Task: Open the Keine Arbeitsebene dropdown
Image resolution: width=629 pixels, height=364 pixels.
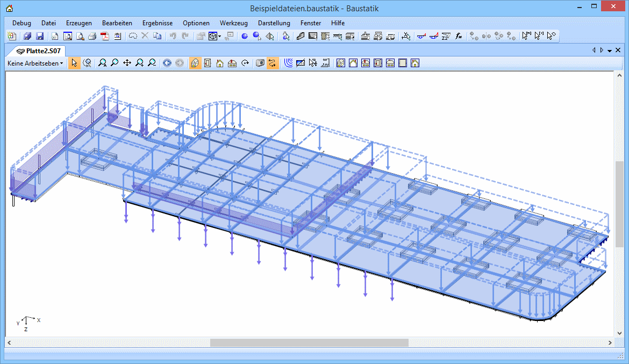Action: point(35,63)
